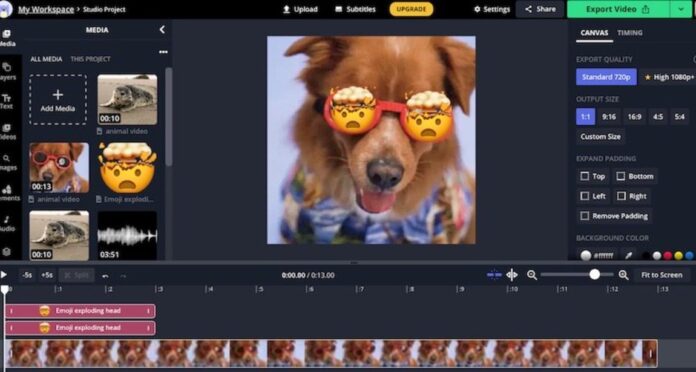This screenshot has height=372, width=696.
Task: Pick the eyedropper background color tool
Action: coord(629,255)
